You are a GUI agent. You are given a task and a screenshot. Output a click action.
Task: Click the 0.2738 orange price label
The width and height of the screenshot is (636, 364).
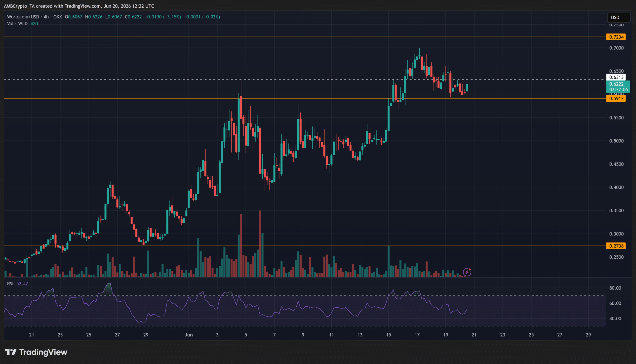pos(616,246)
